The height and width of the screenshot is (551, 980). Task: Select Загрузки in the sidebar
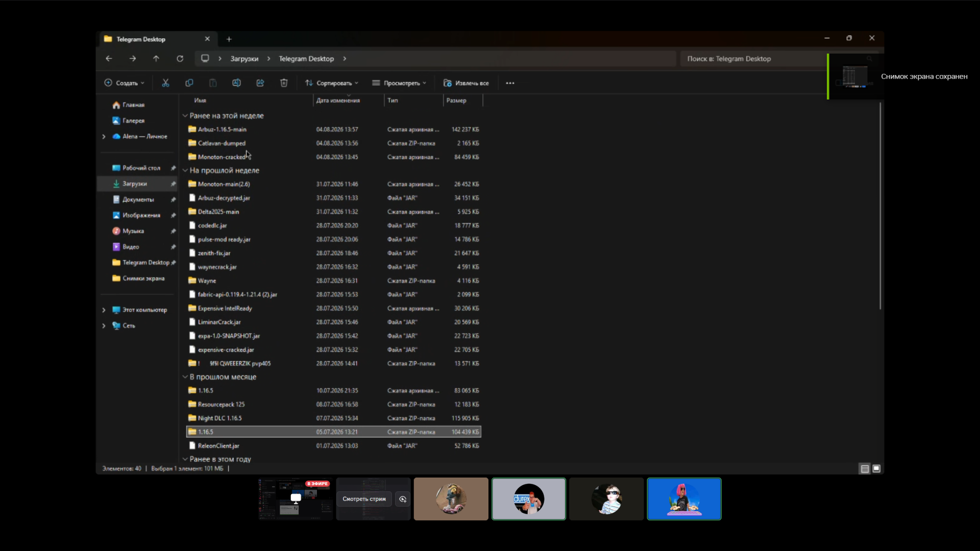coord(138,184)
